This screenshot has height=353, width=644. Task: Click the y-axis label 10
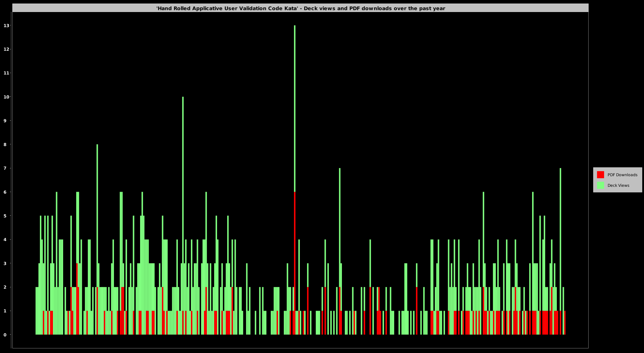pos(6,97)
